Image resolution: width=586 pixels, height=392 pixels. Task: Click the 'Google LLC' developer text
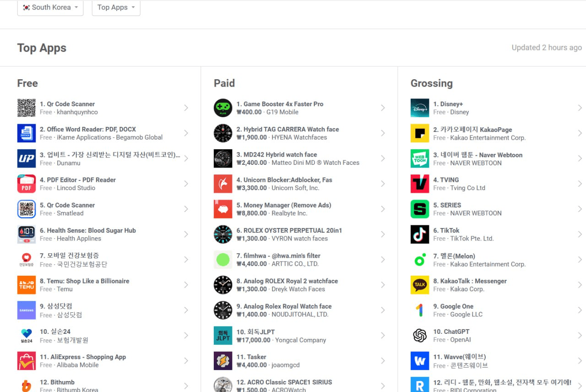(467, 314)
